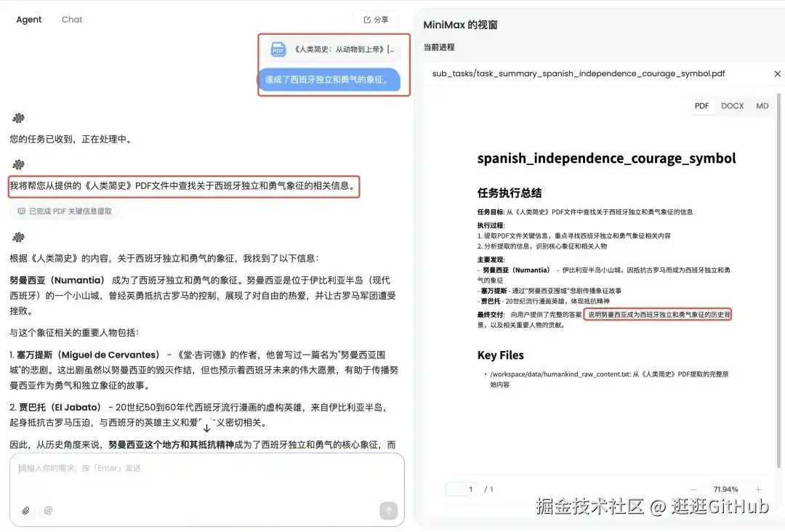Click the preview vertical scrollbar
This screenshot has height=532, width=785.
coord(778,281)
